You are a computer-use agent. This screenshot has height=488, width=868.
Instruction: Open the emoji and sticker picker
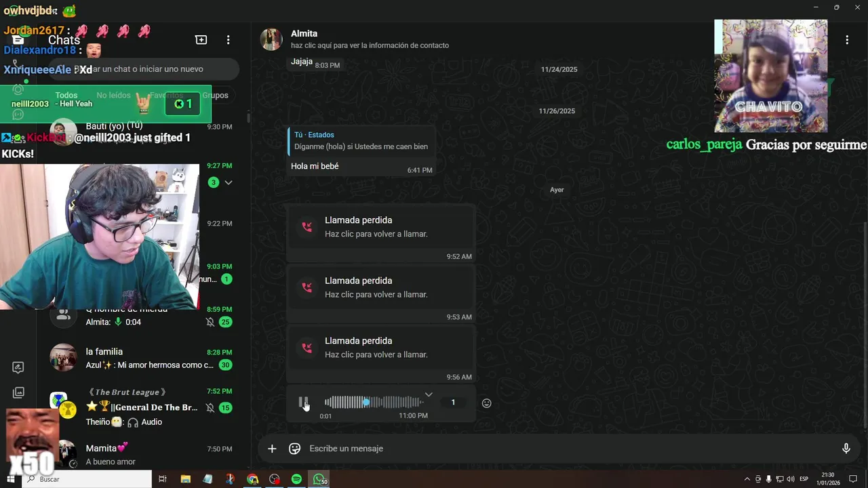point(294,449)
